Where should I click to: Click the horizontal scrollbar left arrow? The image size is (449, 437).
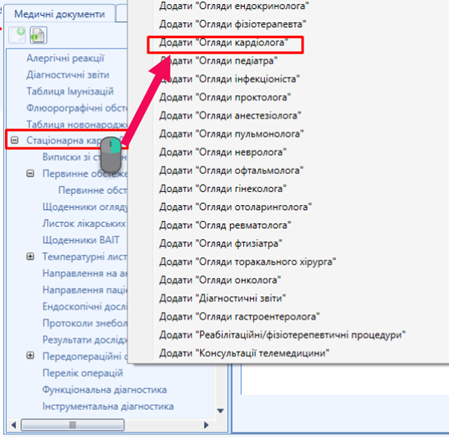(x=14, y=425)
